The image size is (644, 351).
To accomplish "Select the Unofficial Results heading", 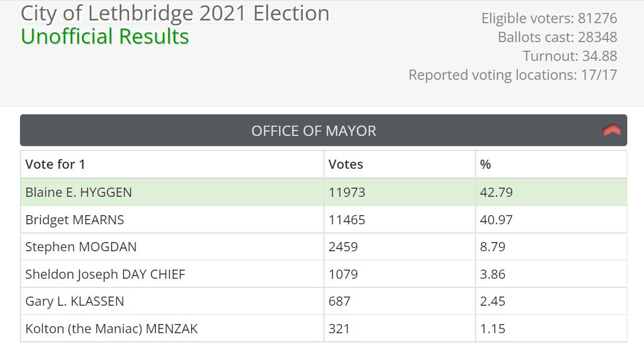I will coord(105,36).
